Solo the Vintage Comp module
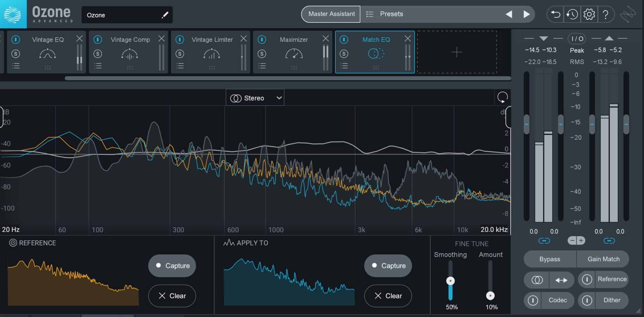This screenshot has width=644, height=317. coord(98,53)
